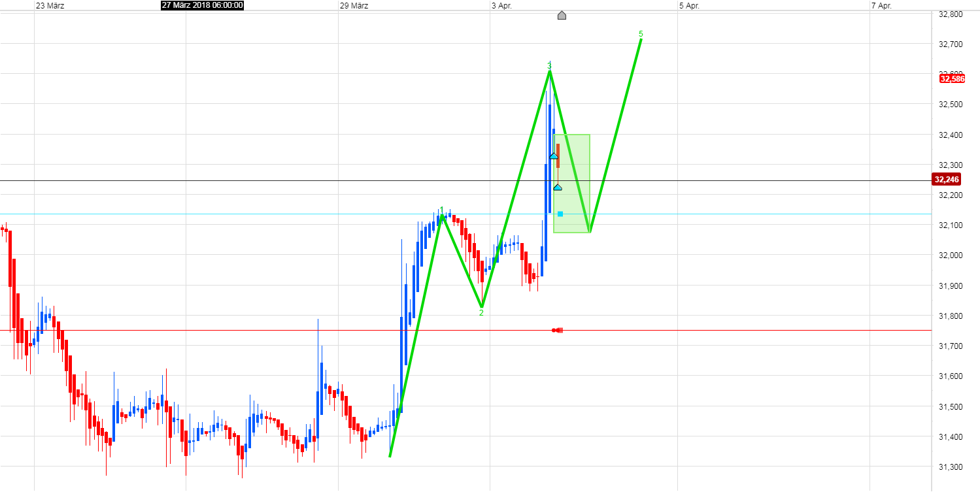
Task: Select the Elliott wave label 3
Action: click(x=549, y=65)
